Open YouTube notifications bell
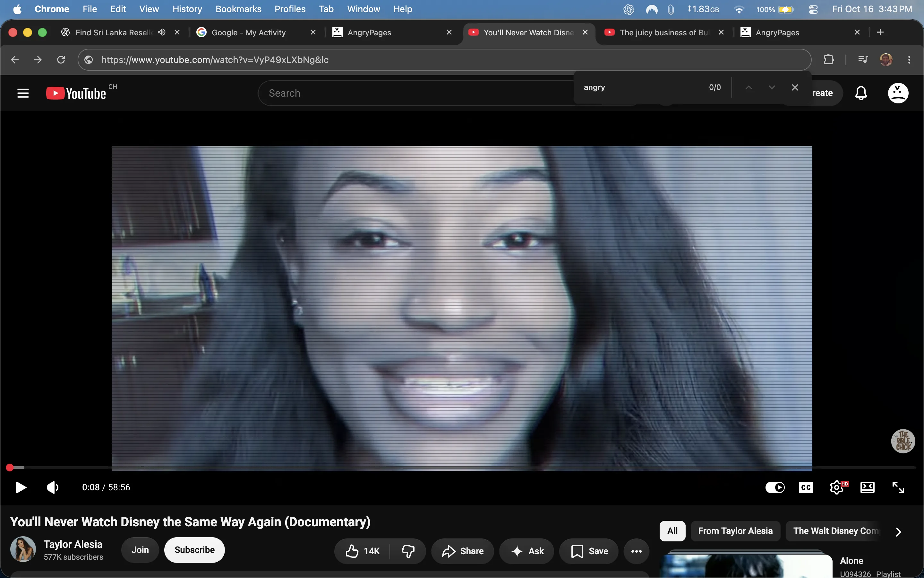924x578 pixels. [860, 93]
